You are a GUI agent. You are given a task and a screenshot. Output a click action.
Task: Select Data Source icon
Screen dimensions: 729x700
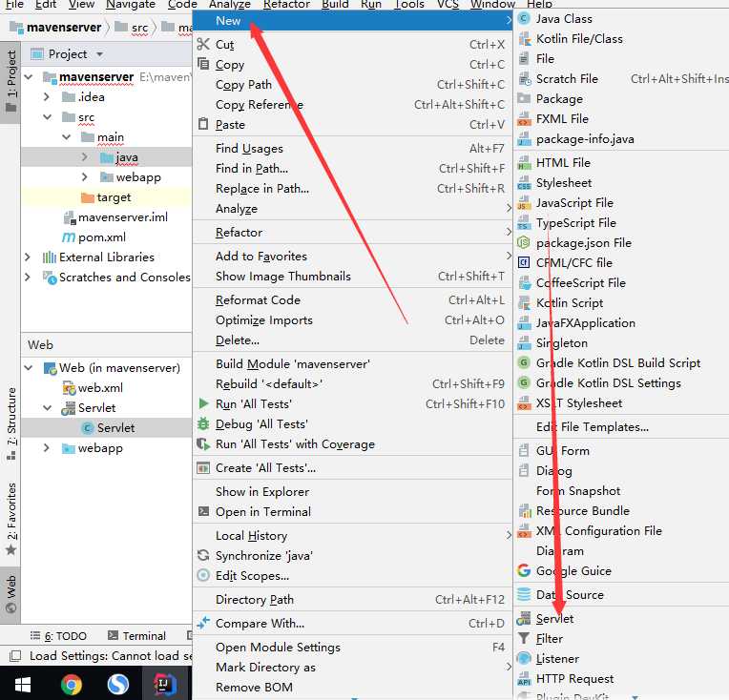pos(525,594)
